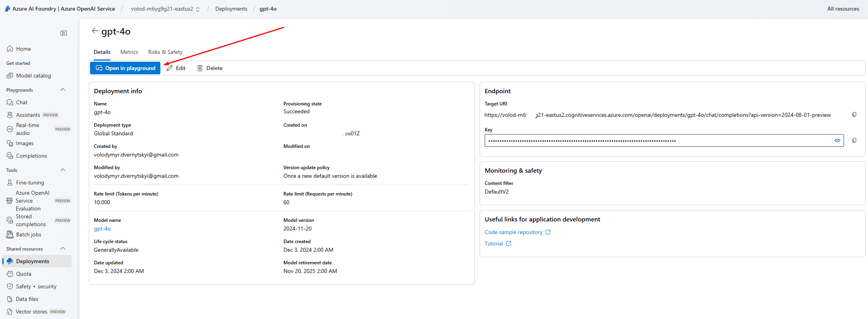Open the Code sample repository link
This screenshot has width=868, height=319.
(513, 232)
